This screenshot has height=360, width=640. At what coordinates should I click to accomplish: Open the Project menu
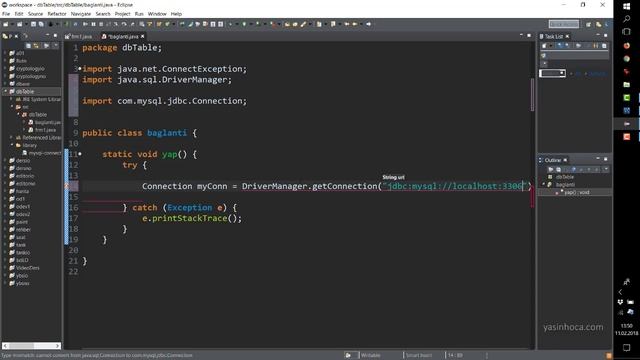pyautogui.click(x=122, y=14)
